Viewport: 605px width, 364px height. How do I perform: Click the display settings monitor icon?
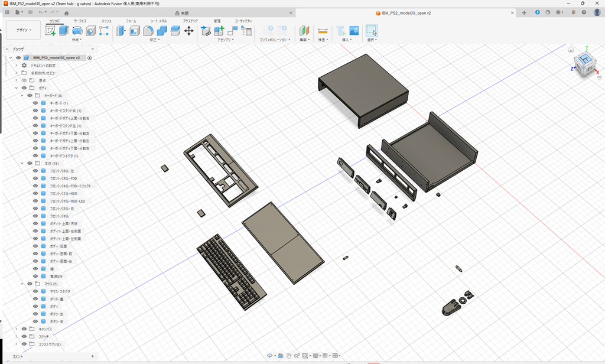(315, 355)
